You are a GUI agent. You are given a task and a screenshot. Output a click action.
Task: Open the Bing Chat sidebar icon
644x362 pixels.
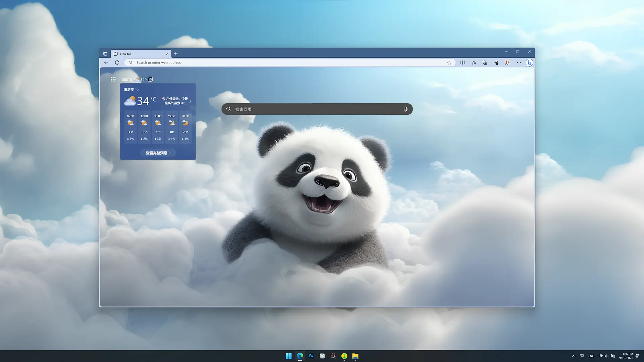click(x=529, y=63)
